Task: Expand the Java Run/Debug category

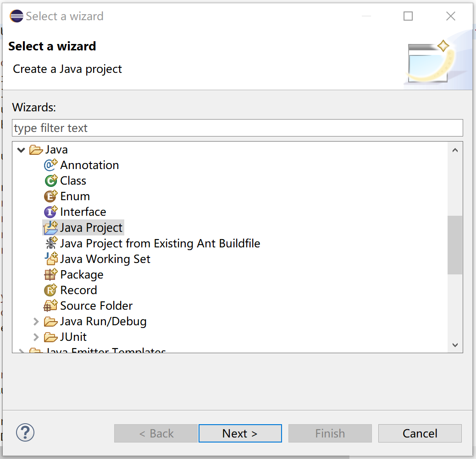Action: (36, 321)
